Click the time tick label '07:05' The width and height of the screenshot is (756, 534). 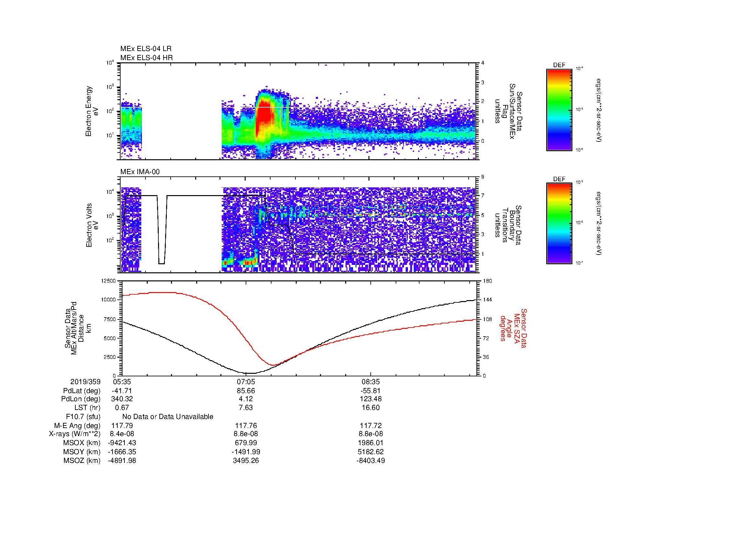pos(246,382)
